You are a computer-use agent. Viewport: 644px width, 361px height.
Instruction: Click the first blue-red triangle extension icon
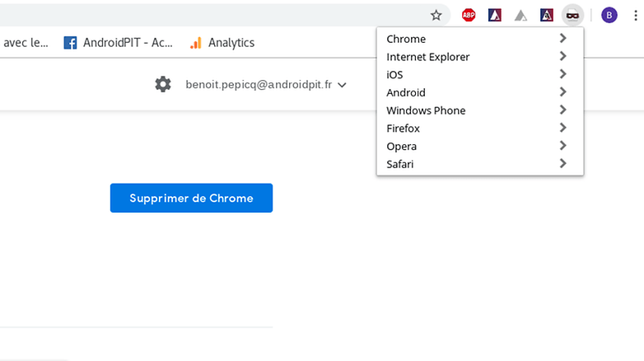point(494,16)
